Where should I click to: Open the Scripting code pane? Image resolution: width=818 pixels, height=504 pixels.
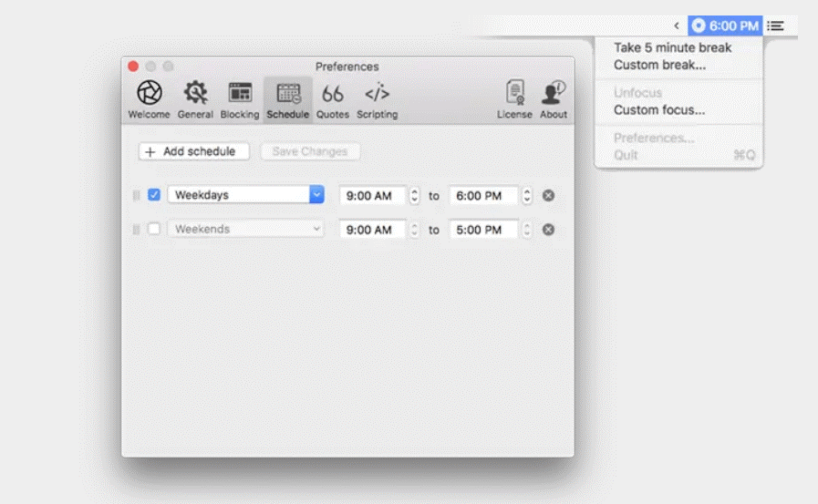(377, 99)
